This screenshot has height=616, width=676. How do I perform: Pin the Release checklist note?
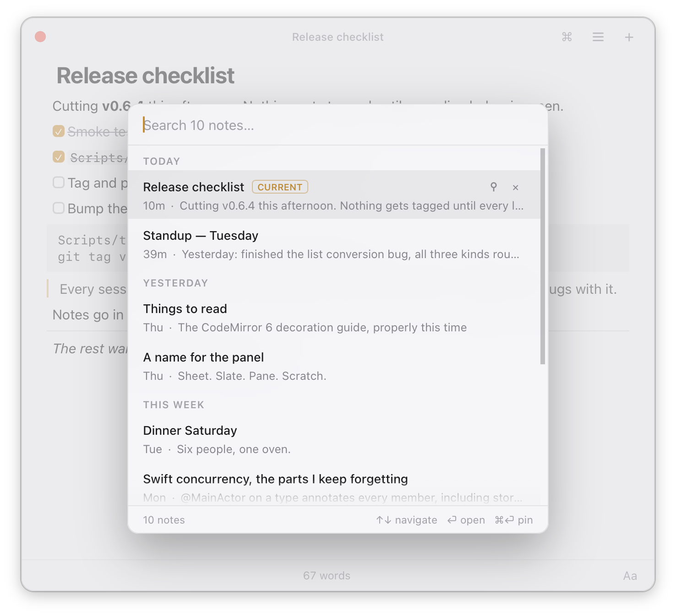click(493, 187)
